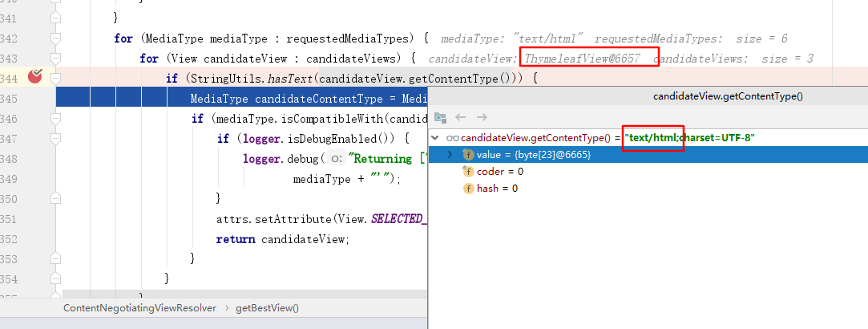This screenshot has height=329, width=868.
Task: Click line 345 highlighted execution line
Action: (240, 99)
